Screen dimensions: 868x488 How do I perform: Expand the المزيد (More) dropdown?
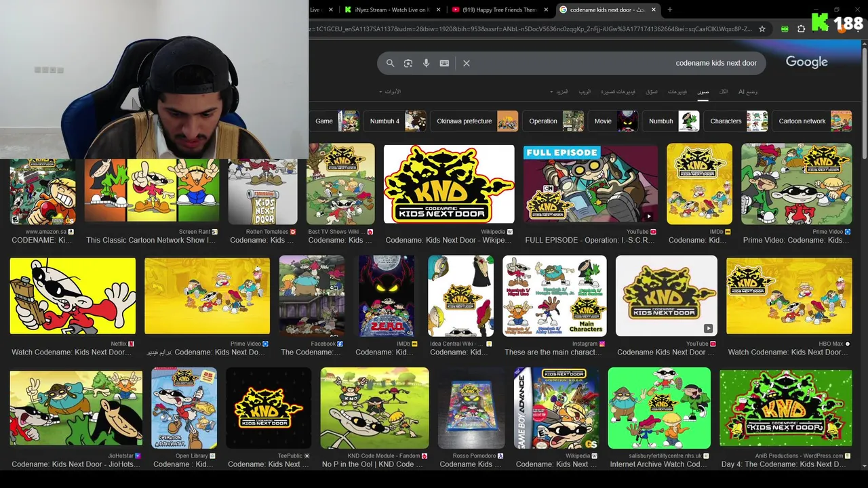click(x=560, y=91)
